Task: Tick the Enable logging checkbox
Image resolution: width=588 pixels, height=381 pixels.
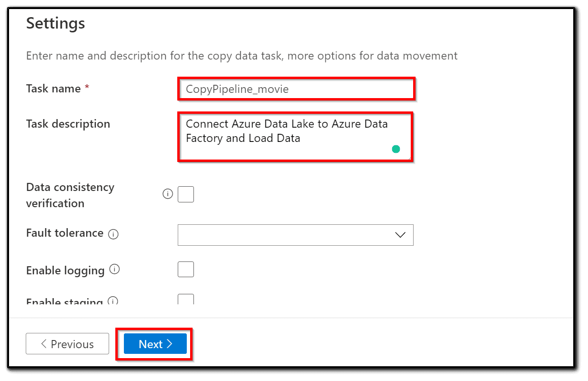Action: point(186,270)
